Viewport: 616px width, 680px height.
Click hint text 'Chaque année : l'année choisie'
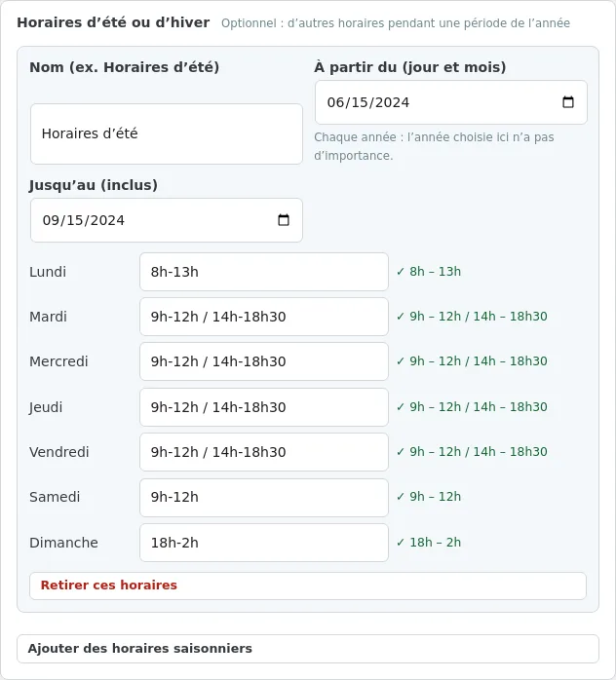pos(435,146)
